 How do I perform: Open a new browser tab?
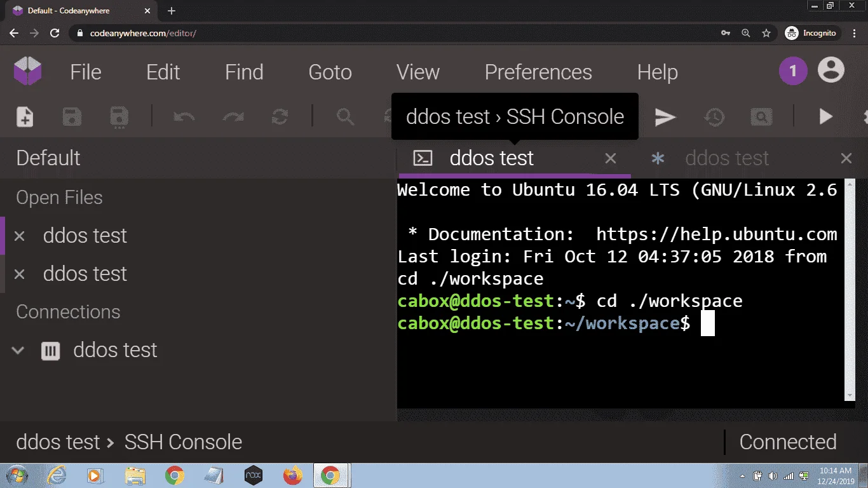172,11
